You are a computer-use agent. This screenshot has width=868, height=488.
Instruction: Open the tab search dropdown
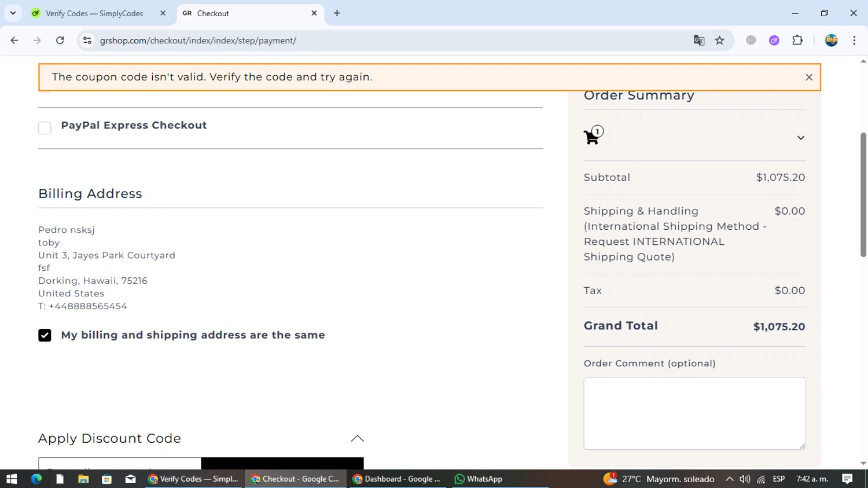coord(13,13)
